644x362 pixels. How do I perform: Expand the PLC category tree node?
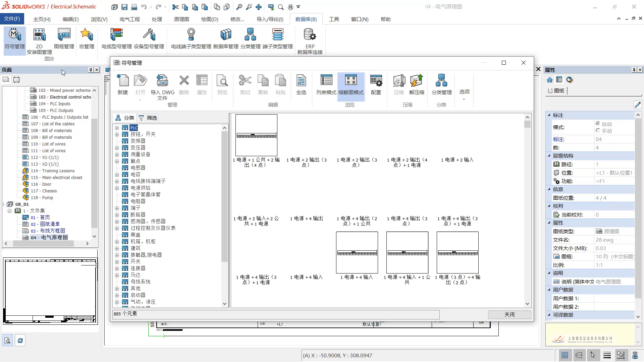point(117,128)
